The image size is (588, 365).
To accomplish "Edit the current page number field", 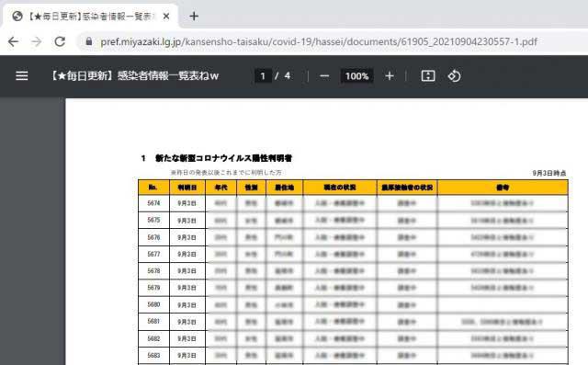I will coord(263,76).
